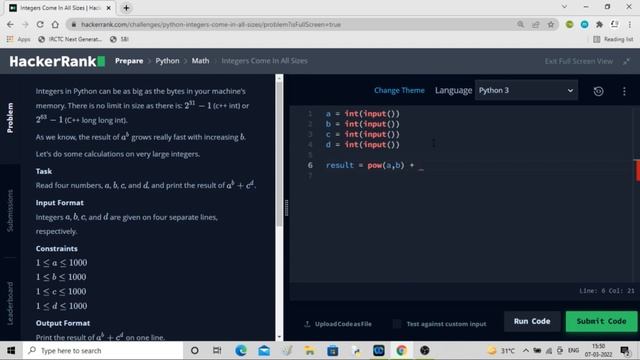
Task: Click the HackerRank logo
Action: pyautogui.click(x=57, y=61)
